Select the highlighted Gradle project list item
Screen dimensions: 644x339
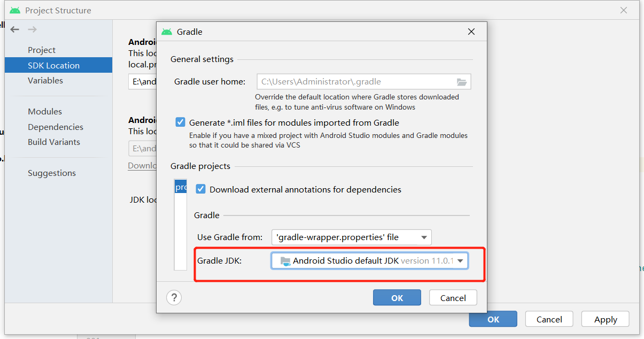(181, 187)
